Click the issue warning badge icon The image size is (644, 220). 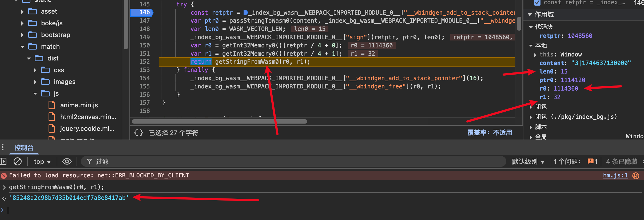(590, 161)
